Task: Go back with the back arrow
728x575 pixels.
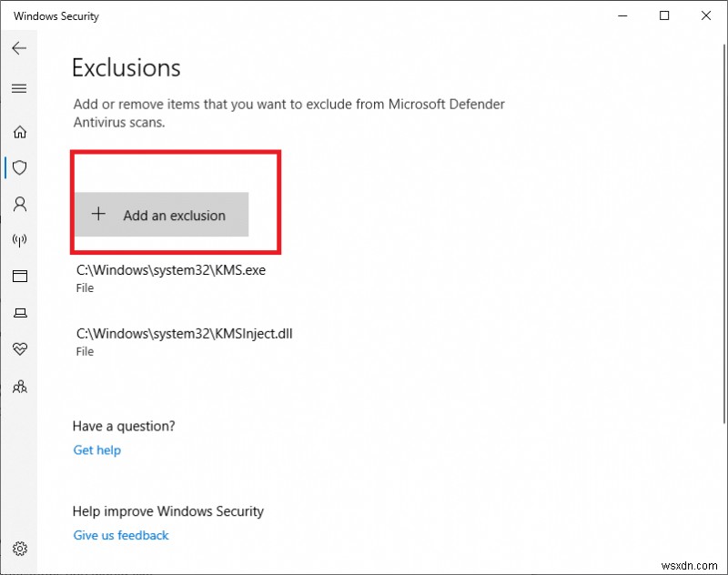Action: click(19, 48)
